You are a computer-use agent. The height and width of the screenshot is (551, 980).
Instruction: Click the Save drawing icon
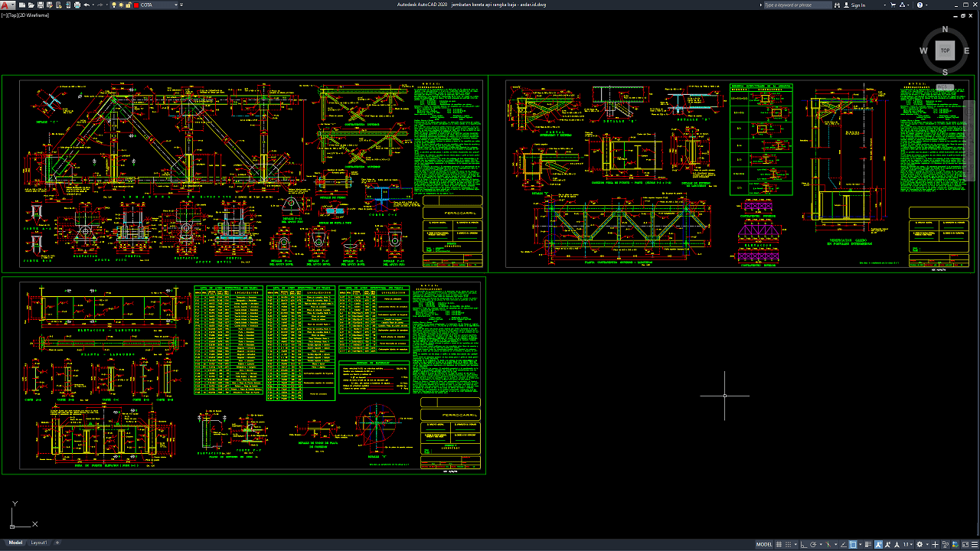coord(41,5)
